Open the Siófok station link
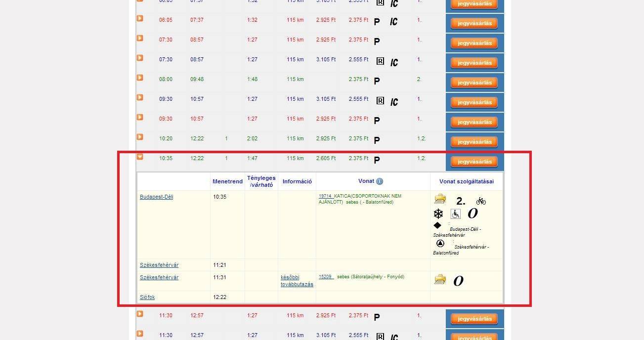Image resolution: width=644 pixels, height=340 pixels. (147, 297)
